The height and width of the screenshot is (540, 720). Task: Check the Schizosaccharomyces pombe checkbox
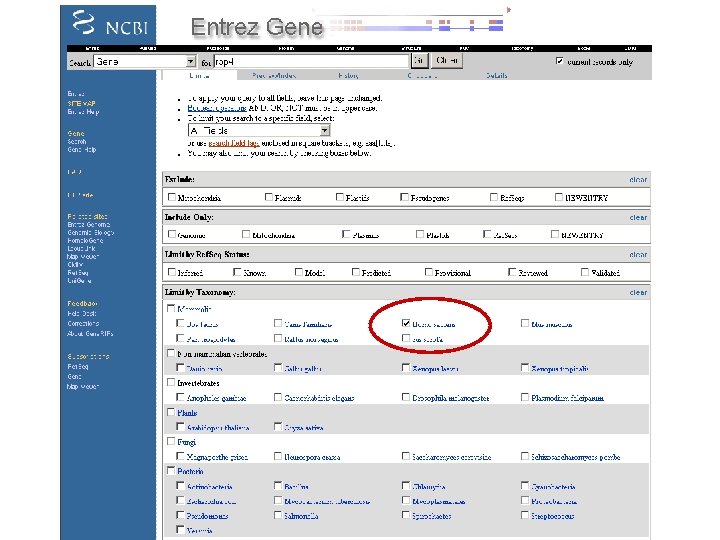[525, 456]
